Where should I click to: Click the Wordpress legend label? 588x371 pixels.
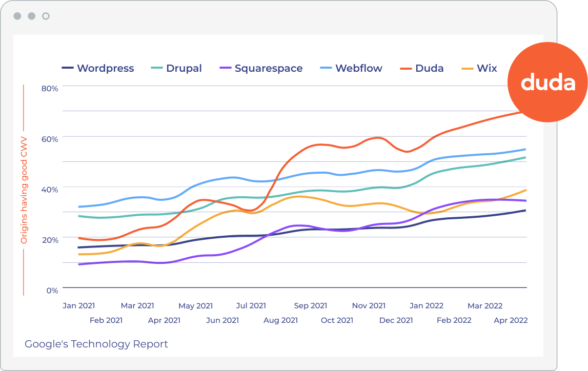click(x=106, y=68)
